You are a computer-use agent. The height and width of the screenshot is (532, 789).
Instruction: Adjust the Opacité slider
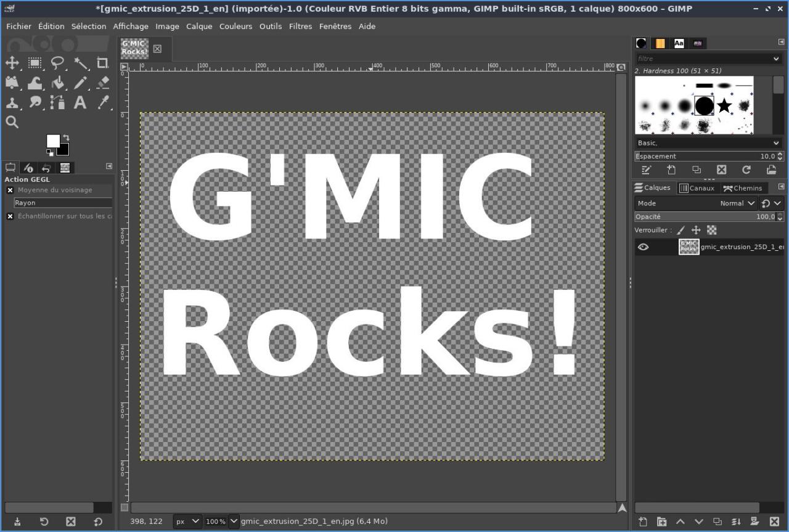705,217
